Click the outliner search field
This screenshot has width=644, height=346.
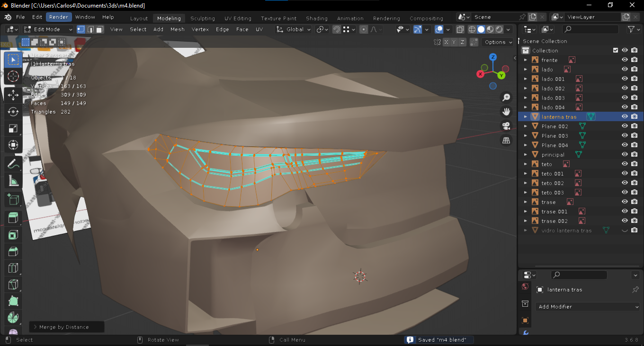pos(591,29)
